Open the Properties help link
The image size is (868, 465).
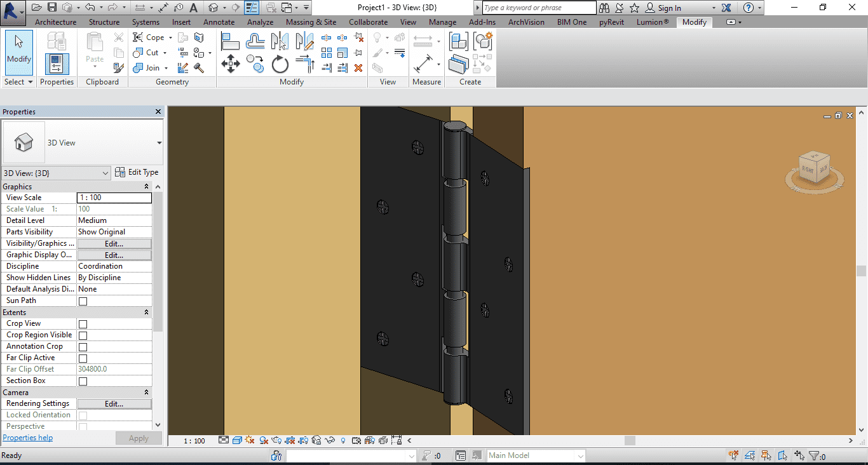(x=28, y=438)
